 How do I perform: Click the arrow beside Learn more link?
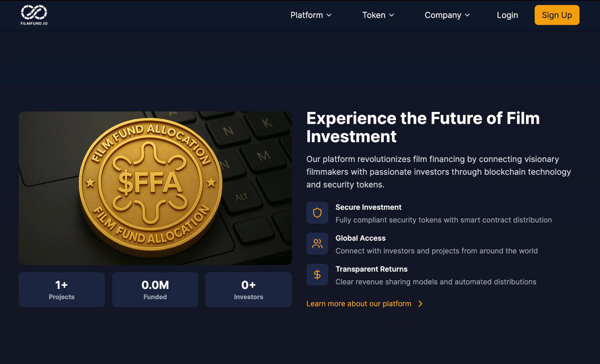pos(420,304)
